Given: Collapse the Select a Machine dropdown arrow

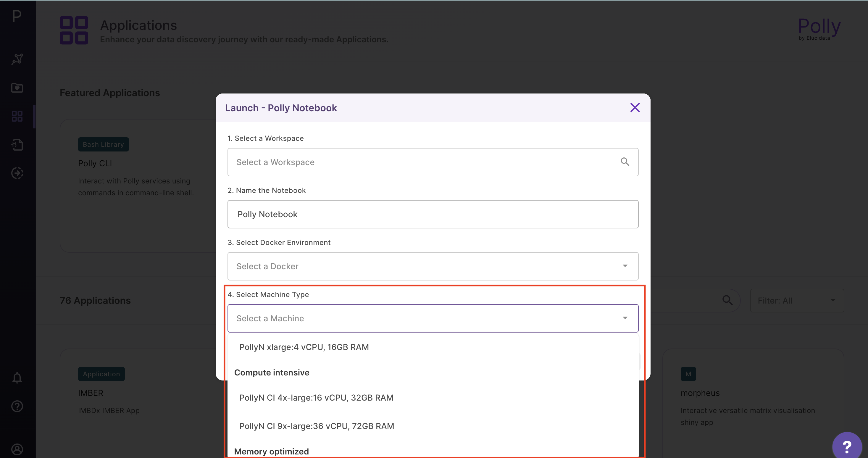Looking at the screenshot, I should tap(625, 318).
